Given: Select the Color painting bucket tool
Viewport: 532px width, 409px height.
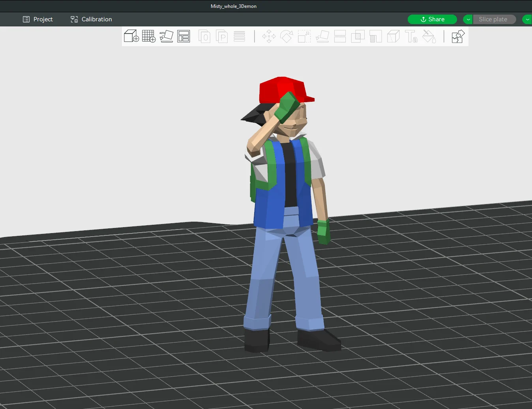Looking at the screenshot, I should (x=429, y=36).
